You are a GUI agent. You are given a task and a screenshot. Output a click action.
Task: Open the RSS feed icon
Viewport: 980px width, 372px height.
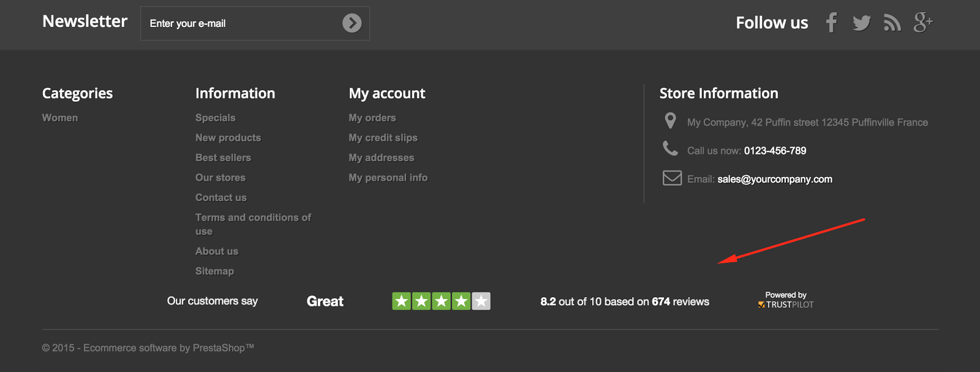pos(892,23)
